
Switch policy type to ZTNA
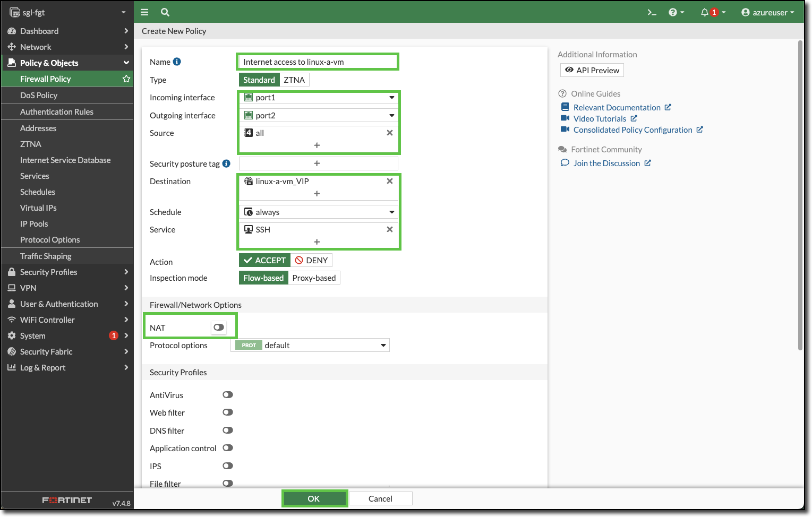tap(294, 79)
